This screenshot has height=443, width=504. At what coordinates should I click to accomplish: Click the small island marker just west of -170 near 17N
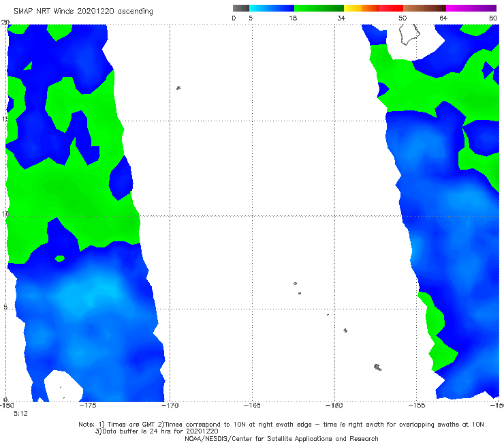pyautogui.click(x=178, y=88)
